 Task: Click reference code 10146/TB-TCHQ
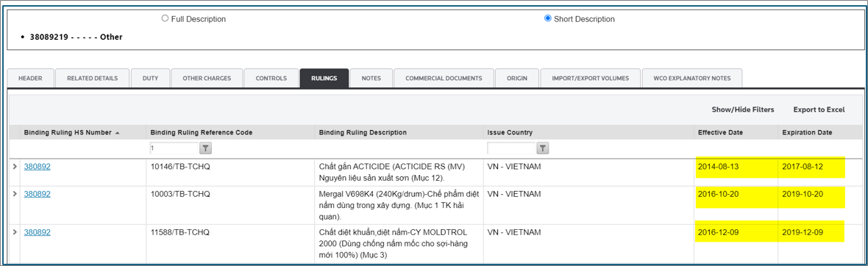[180, 167]
